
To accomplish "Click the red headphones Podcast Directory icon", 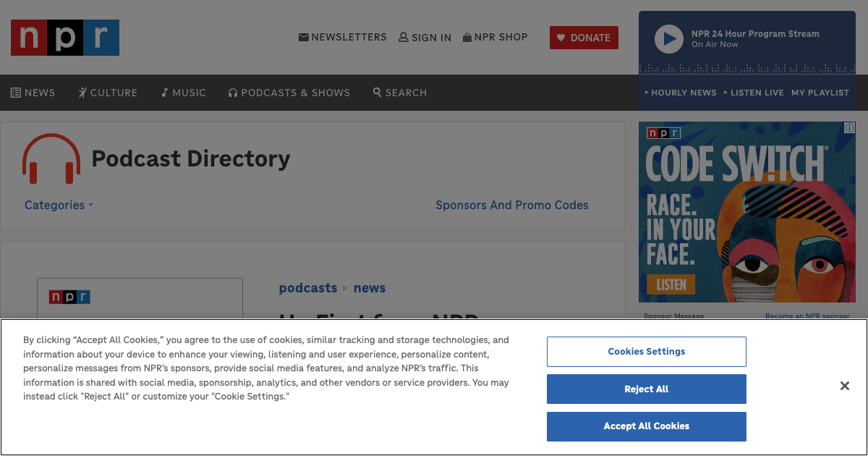I will tap(51, 159).
